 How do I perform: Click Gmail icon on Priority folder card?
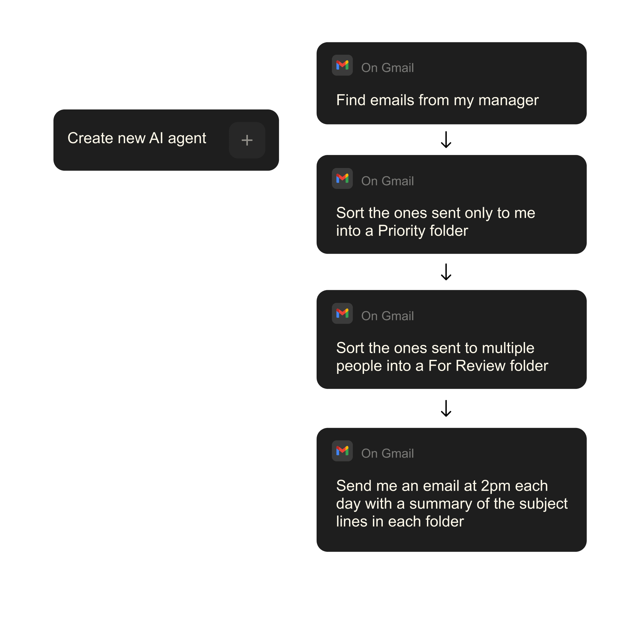click(342, 178)
